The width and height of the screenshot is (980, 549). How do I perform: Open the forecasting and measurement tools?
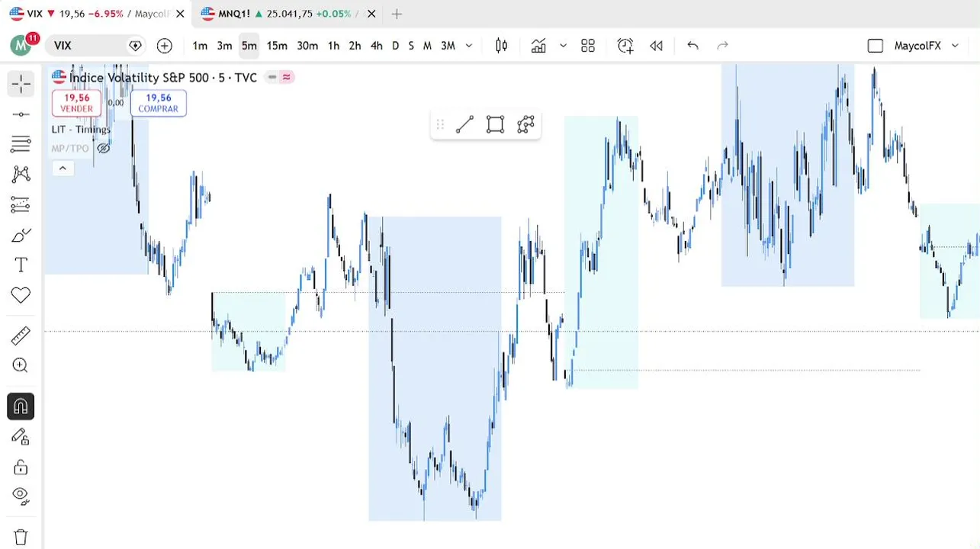[x=21, y=204]
